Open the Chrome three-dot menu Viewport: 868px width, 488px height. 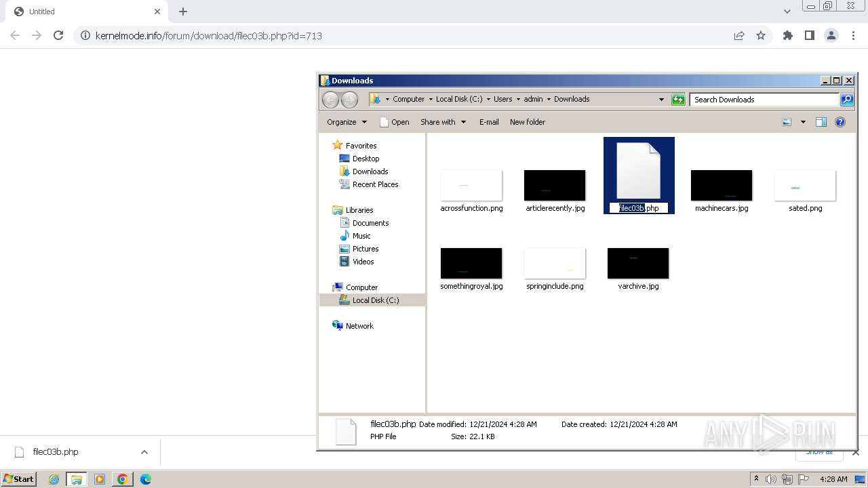(853, 35)
